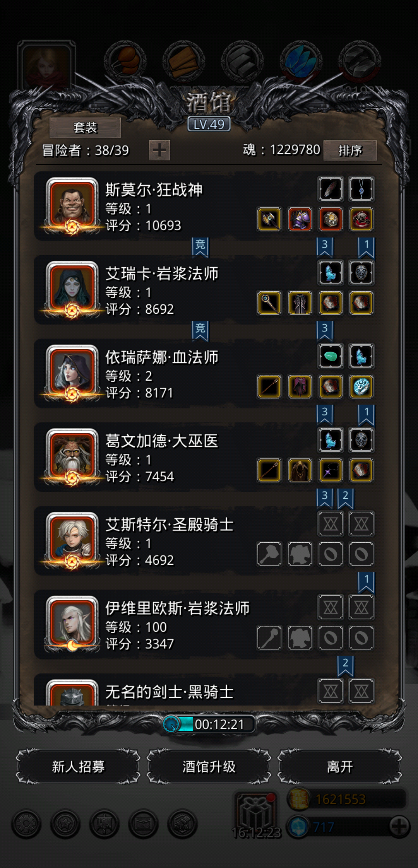This screenshot has height=868, width=418.
Task: Tap the black feather item of 斯莫尔·狂战神
Action: tap(331, 189)
